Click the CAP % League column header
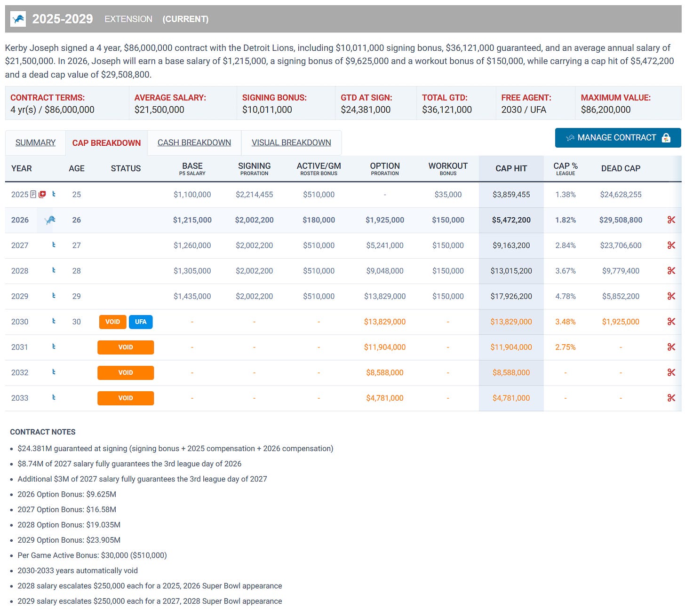Viewport: 685px width, 616px height. click(566, 169)
